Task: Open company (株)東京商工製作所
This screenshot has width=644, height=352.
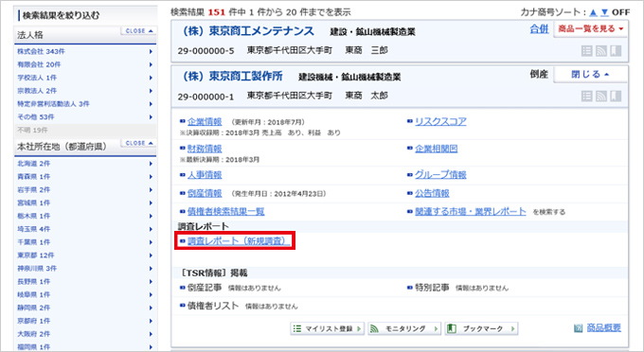Action: tap(232, 77)
